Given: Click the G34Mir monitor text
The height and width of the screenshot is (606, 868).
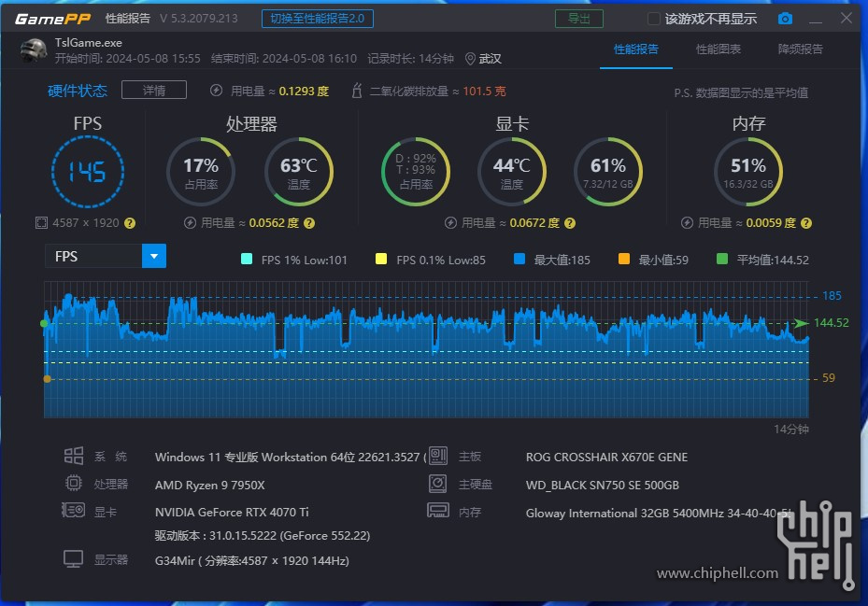Looking at the screenshot, I should tap(252, 560).
